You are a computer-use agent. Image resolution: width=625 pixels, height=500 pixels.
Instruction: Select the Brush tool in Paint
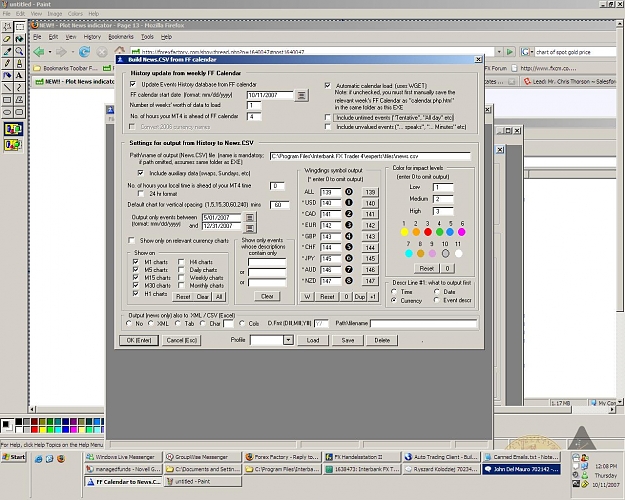(x=19, y=63)
